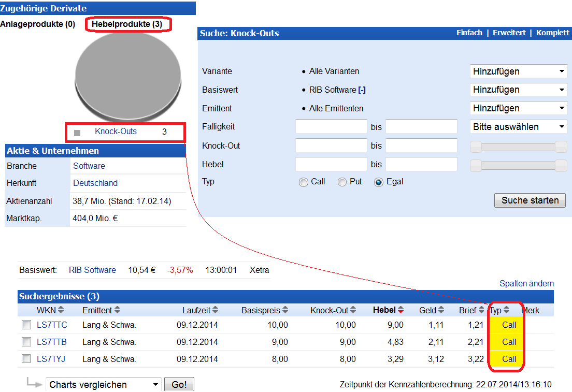The width and height of the screenshot is (572, 392).
Task: Click the red Hebel sort arrow
Action: coord(401,311)
